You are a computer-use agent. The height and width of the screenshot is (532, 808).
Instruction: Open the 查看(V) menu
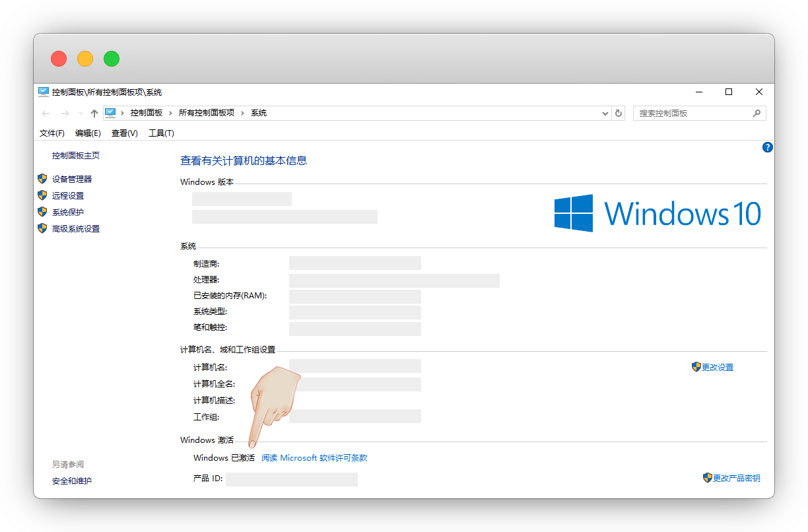coord(124,133)
